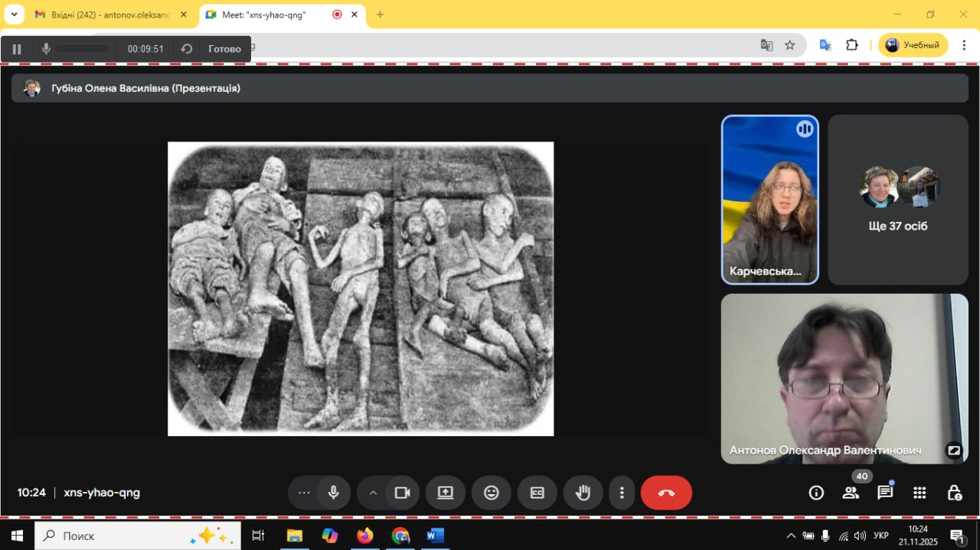Click the Готово button in recorder
The image size is (980, 550).
tap(224, 49)
